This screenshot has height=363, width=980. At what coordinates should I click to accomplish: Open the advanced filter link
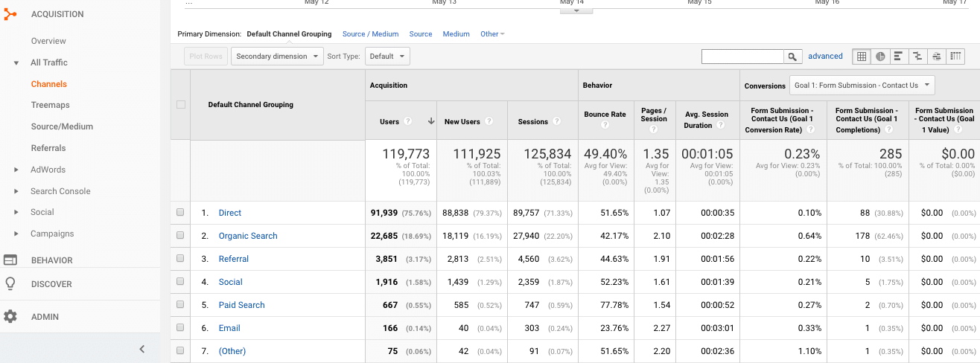coord(825,57)
